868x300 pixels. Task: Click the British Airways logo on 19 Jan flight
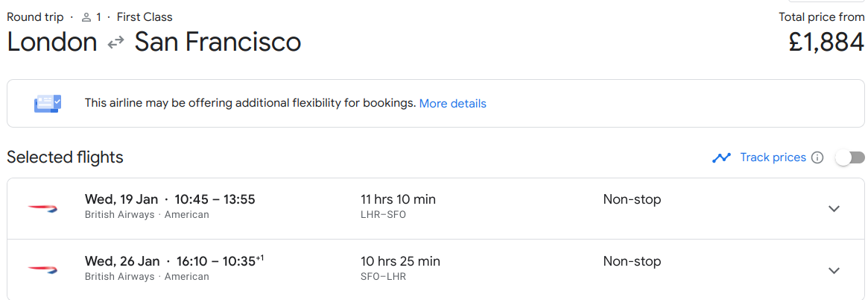point(42,208)
